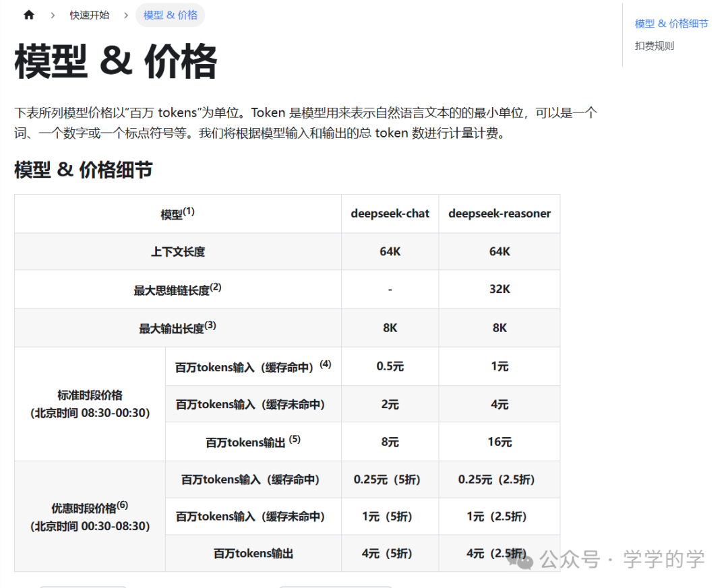728x588 pixels.
Task: Click the 2元 price cell
Action: [390, 404]
